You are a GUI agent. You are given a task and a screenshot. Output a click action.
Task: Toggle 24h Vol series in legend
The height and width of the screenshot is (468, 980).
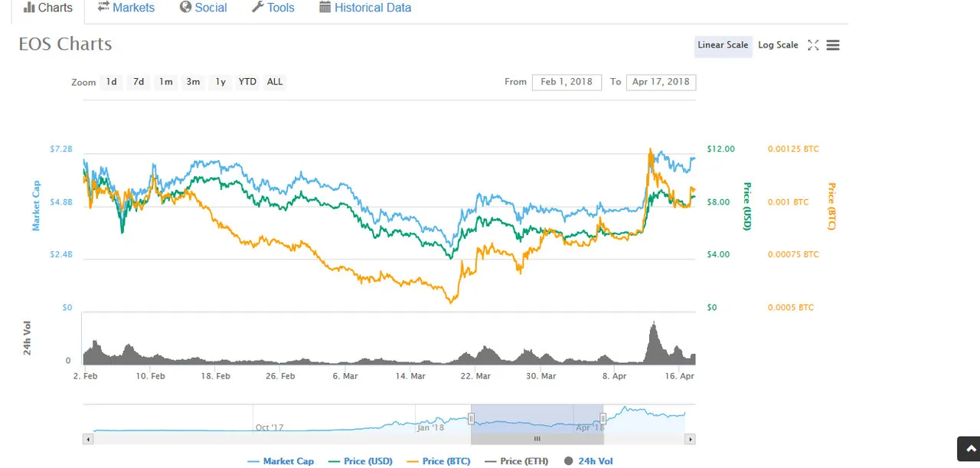[x=588, y=461]
